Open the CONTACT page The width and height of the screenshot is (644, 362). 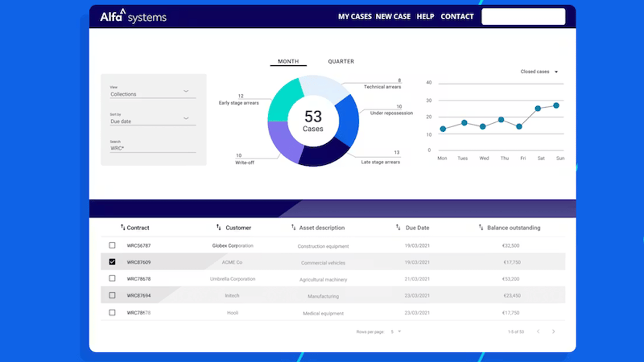[457, 17]
